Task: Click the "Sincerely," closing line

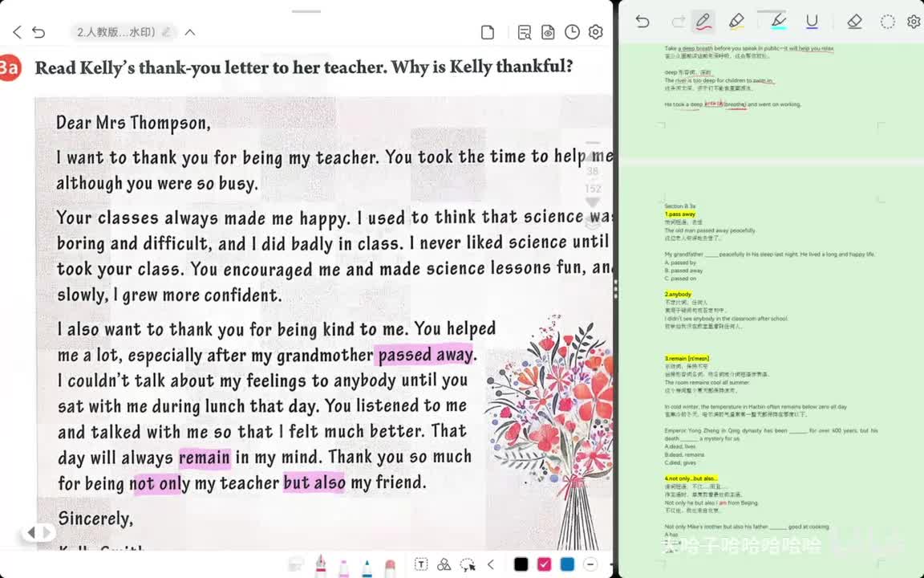Action: tap(95, 519)
